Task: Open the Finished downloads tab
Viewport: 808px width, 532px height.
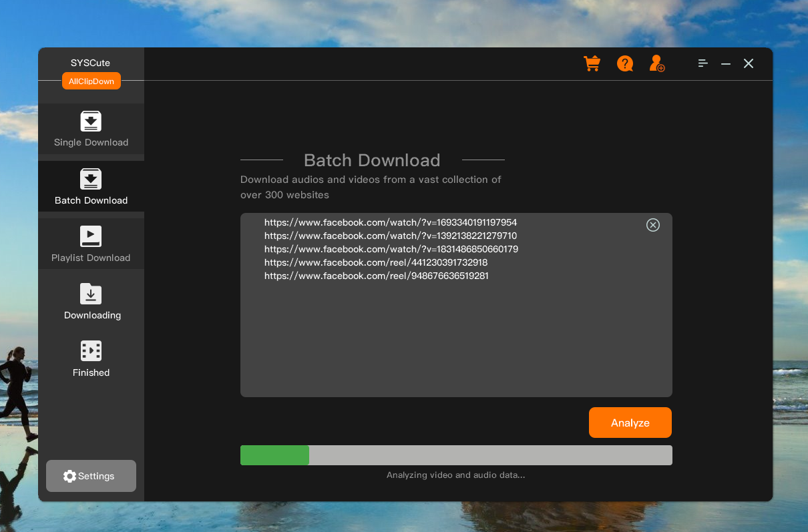Action: 91,358
